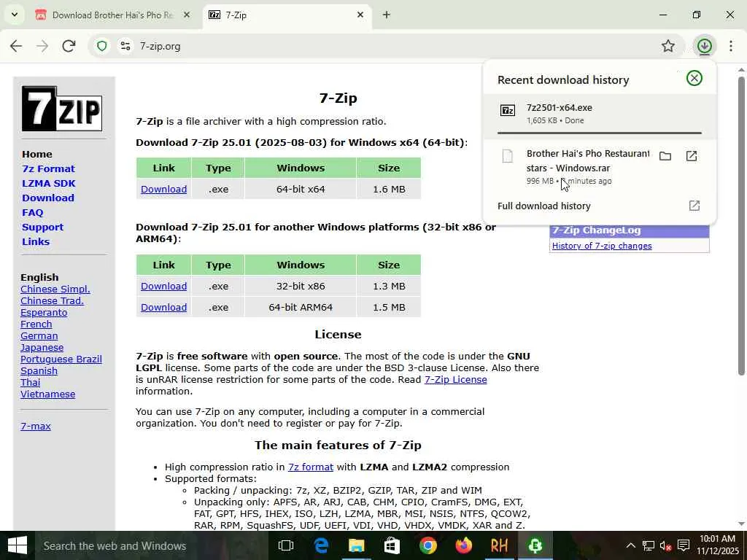Switch language to Chinese Trad.
The height and width of the screenshot is (560, 747).
[x=52, y=301]
